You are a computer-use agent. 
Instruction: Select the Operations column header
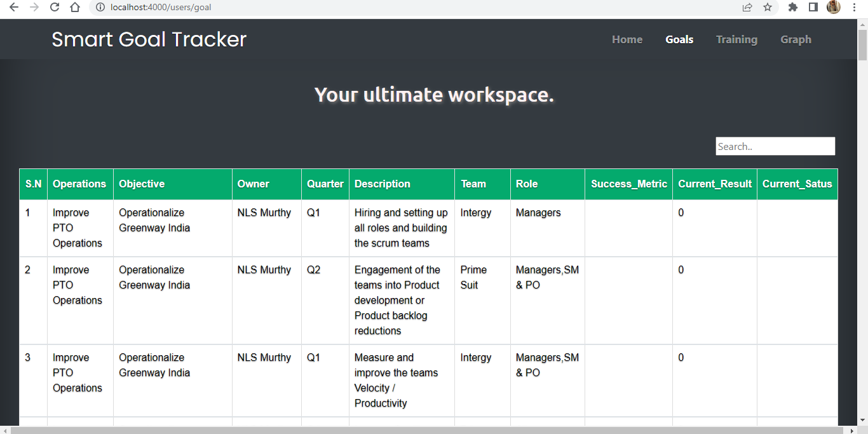click(x=79, y=184)
